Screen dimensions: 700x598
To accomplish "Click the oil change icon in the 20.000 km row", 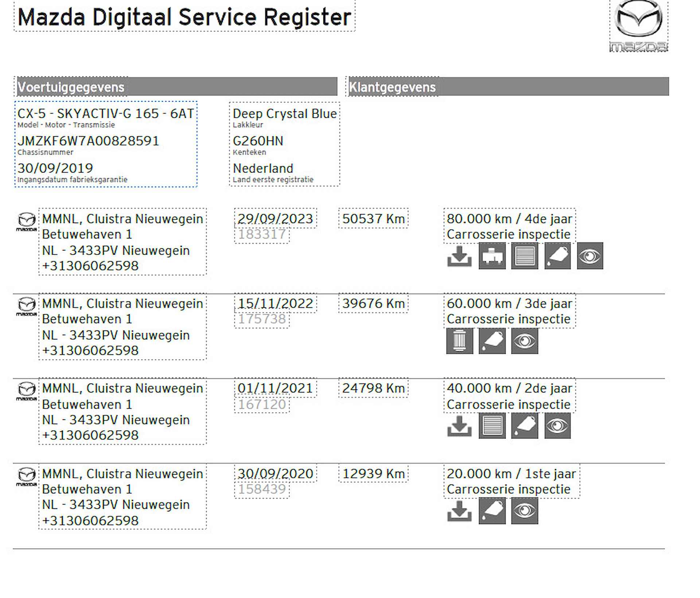I will 492,510.
